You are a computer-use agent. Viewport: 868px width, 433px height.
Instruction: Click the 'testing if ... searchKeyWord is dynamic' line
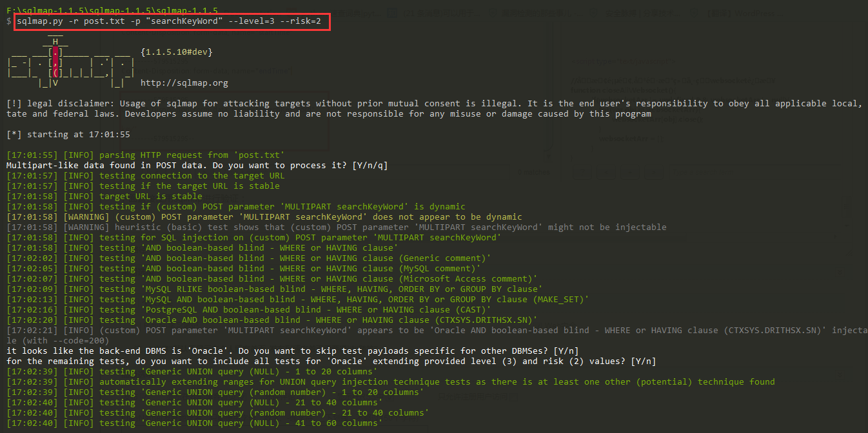tap(236, 207)
